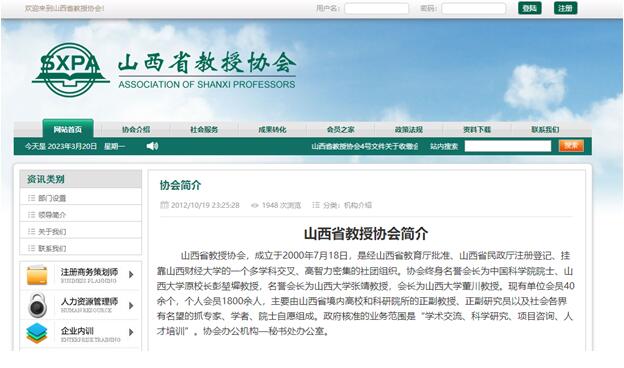Expand the 注册商务策划师 arrow

coord(131,275)
